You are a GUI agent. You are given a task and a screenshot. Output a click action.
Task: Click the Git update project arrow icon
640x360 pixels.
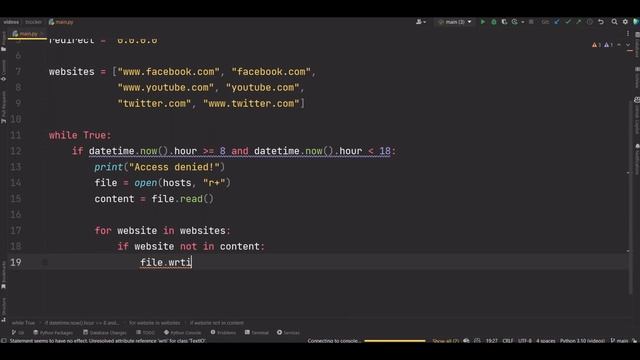point(557,22)
